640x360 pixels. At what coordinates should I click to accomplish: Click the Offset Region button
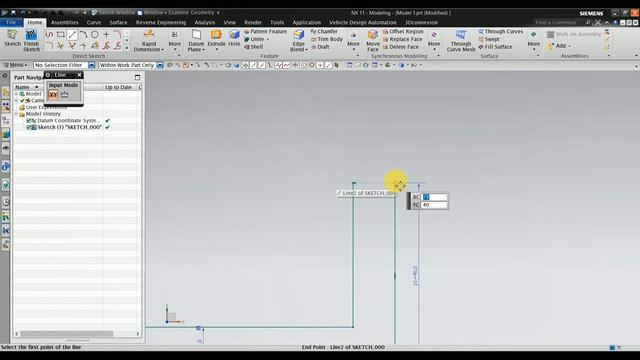pyautogui.click(x=403, y=31)
